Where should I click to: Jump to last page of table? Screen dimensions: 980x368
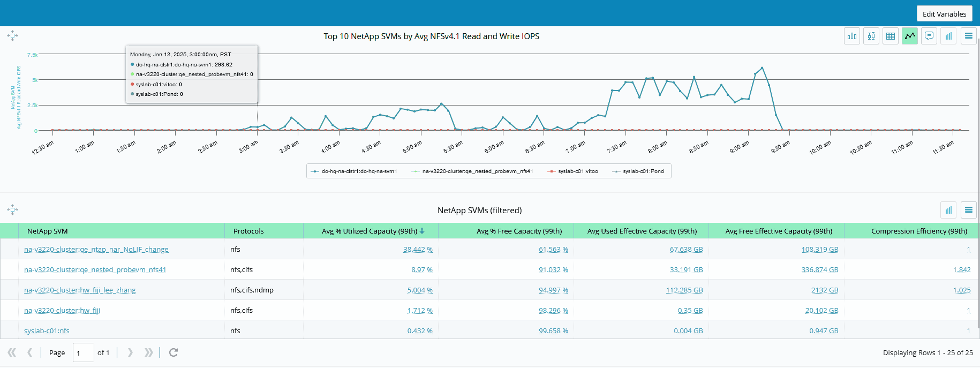[x=148, y=352]
